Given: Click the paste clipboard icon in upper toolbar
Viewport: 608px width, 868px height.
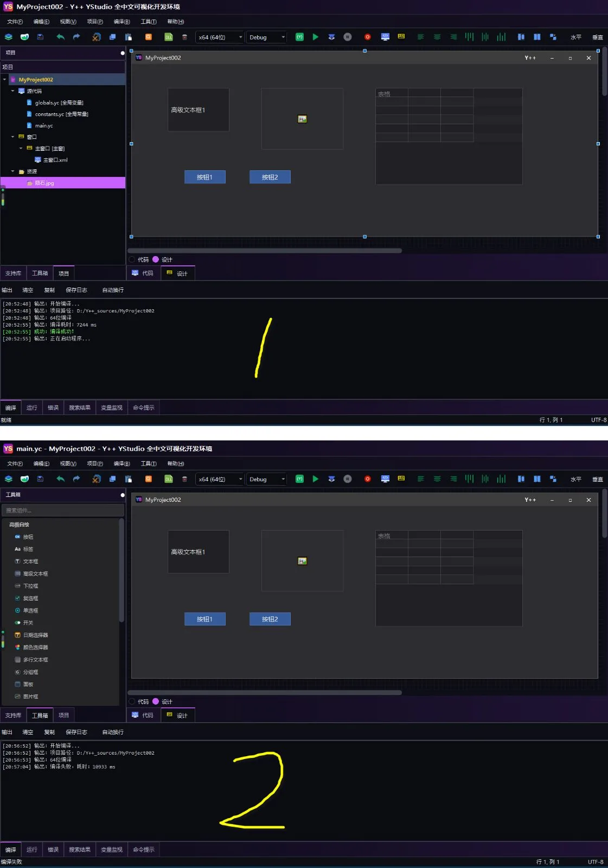Looking at the screenshot, I should pos(129,37).
